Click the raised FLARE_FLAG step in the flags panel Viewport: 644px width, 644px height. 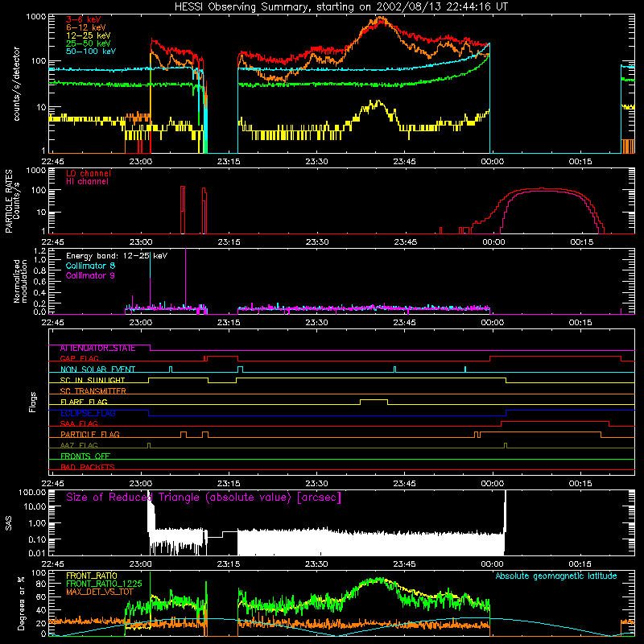374,400
